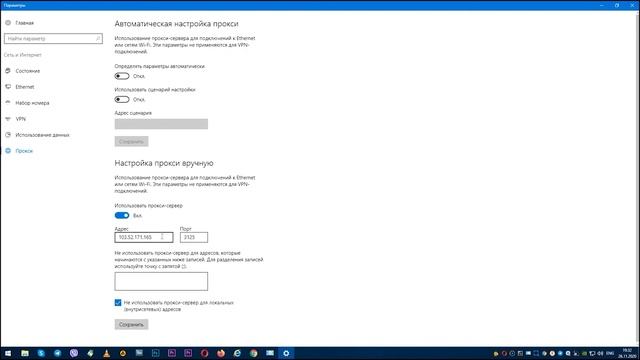Open Viber from the taskbar
The image size is (640, 360).
pos(74,353)
